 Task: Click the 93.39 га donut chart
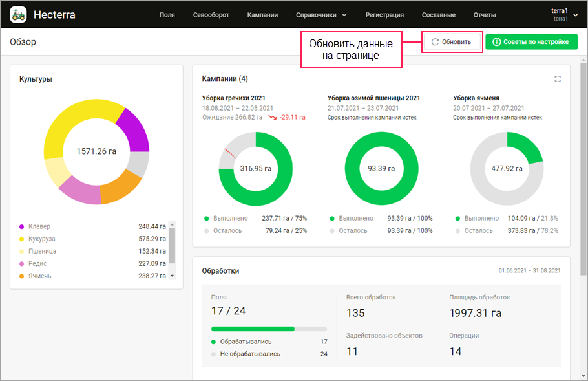pos(381,169)
